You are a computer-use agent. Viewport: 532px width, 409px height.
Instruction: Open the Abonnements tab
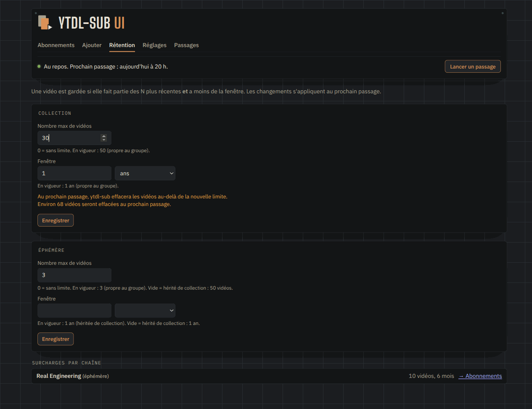(x=56, y=45)
